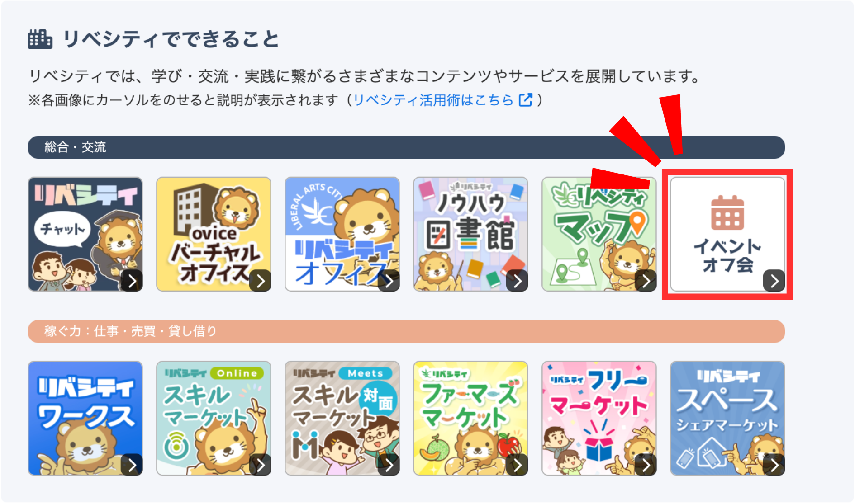
Task: Open the スペース シェアマーケット tile
Action: [727, 418]
